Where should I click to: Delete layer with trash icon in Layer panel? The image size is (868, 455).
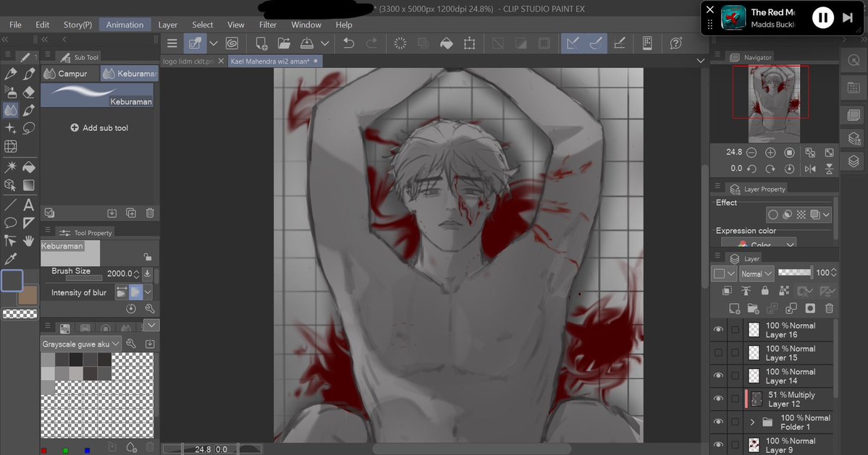click(829, 308)
